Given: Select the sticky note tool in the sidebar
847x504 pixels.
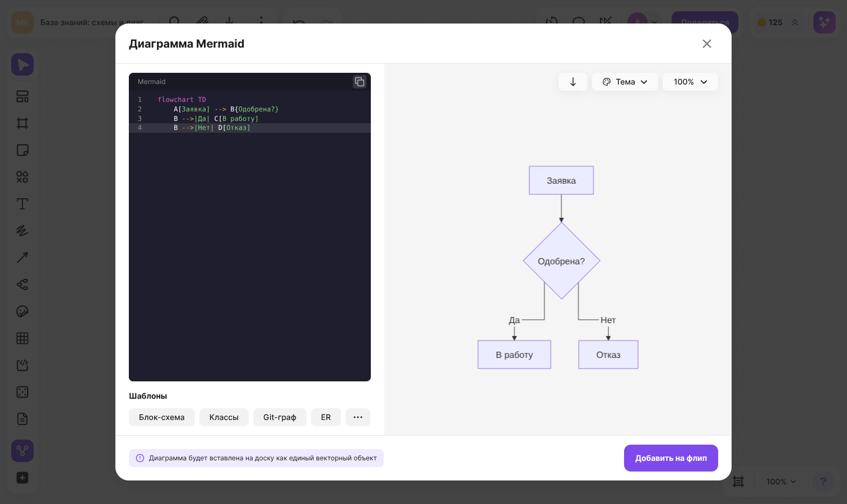Looking at the screenshot, I should (22, 150).
